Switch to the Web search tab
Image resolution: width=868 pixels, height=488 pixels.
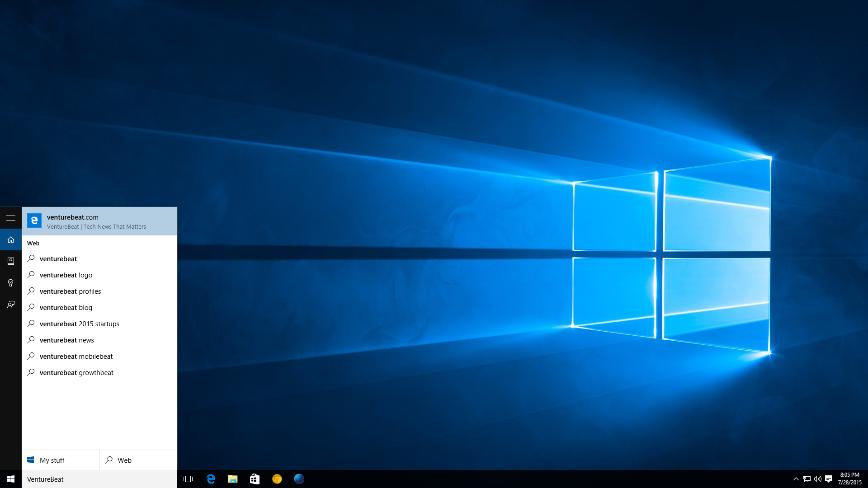(138, 460)
